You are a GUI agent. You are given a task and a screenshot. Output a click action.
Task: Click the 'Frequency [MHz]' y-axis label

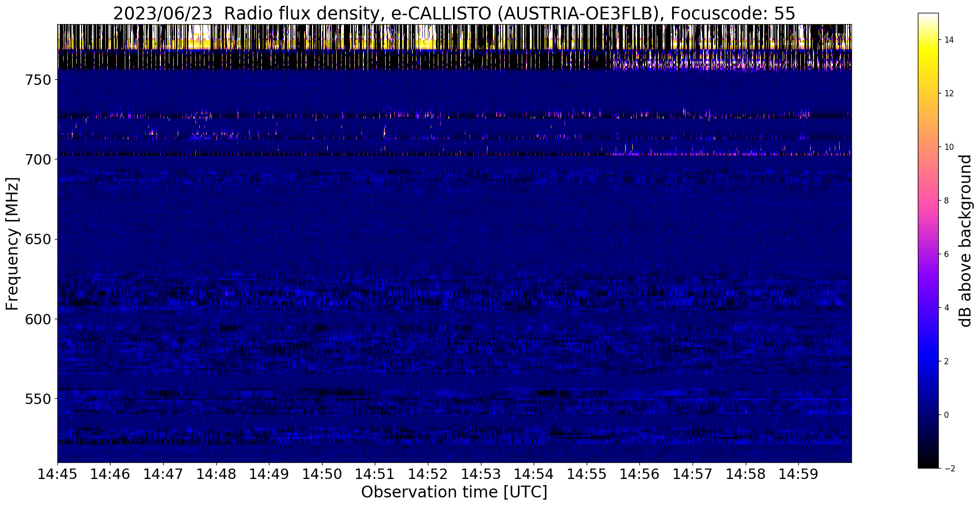click(12, 244)
